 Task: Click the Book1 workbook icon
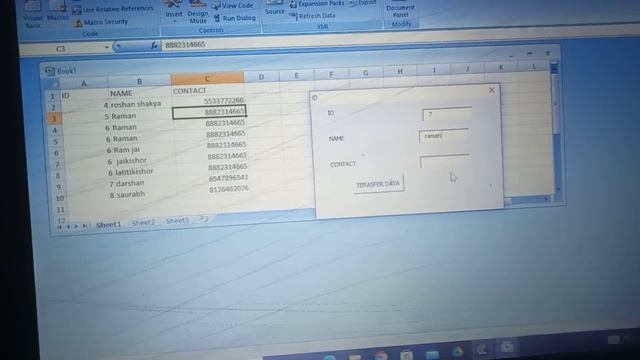pyautogui.click(x=49, y=71)
